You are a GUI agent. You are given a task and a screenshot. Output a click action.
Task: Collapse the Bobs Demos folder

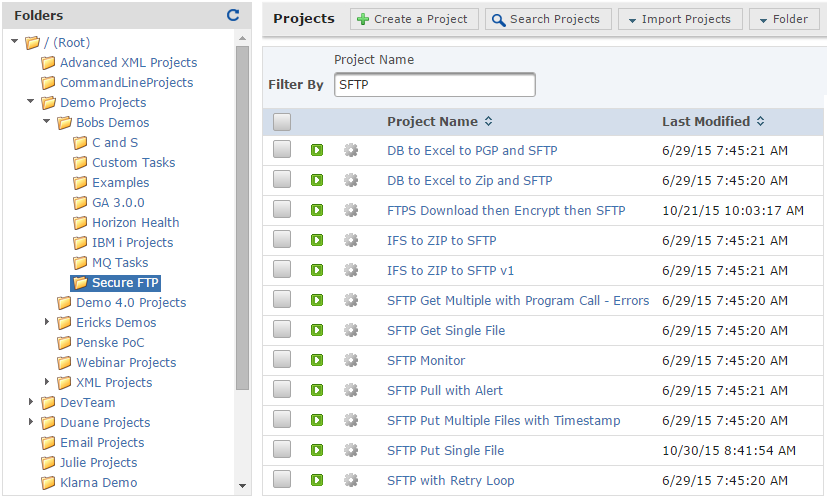pos(47,122)
